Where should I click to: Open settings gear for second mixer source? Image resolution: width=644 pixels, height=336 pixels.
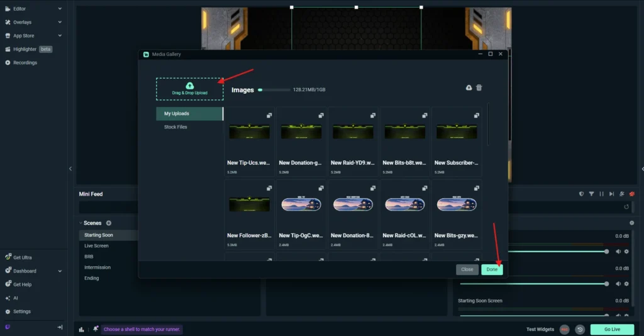(x=626, y=284)
